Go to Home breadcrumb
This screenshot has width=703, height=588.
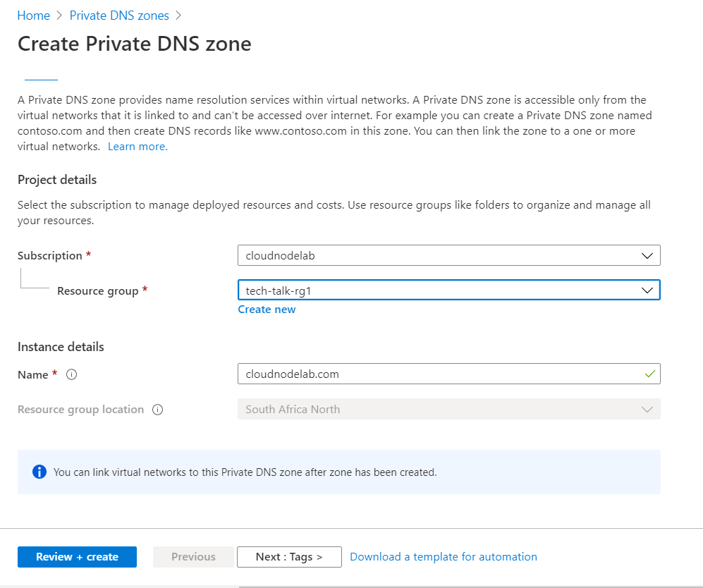[x=34, y=16]
